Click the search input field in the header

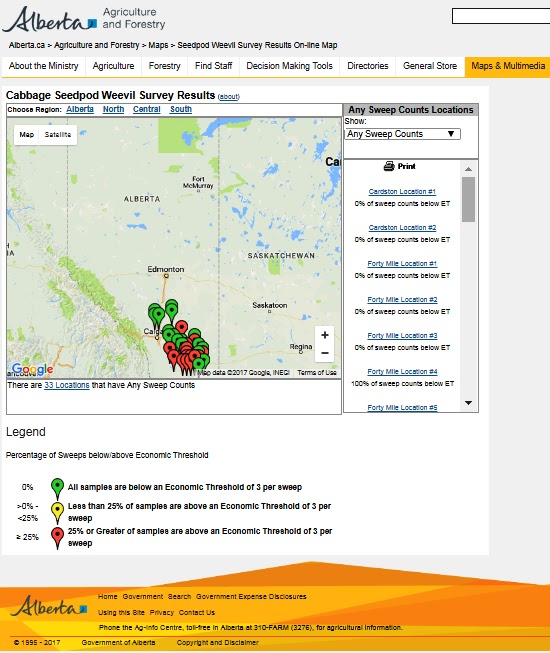[x=501, y=16]
